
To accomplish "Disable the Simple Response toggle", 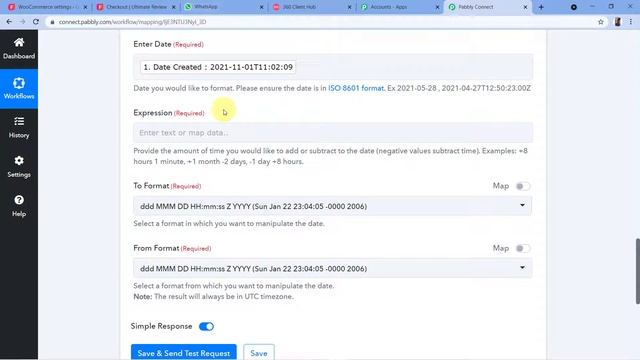I will 206,327.
